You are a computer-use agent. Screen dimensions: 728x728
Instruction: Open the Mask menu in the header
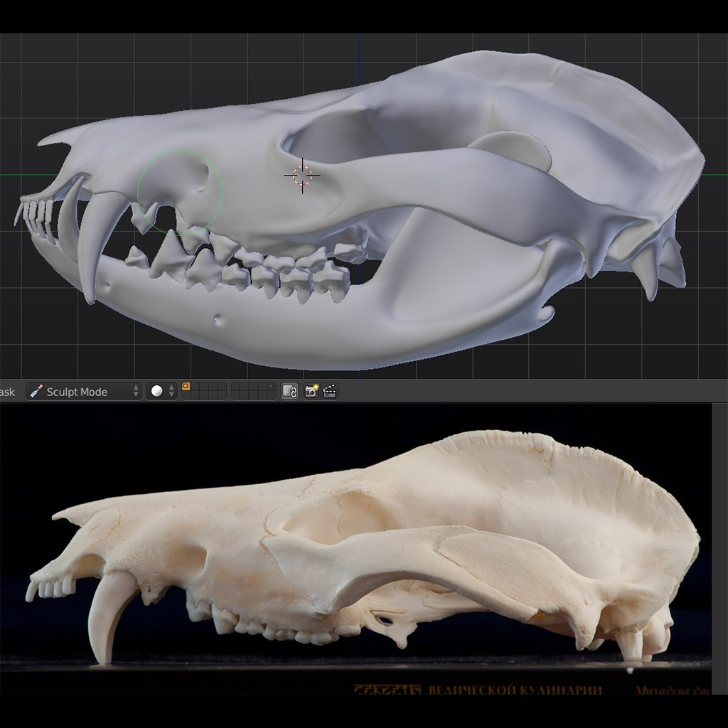(x=6, y=391)
